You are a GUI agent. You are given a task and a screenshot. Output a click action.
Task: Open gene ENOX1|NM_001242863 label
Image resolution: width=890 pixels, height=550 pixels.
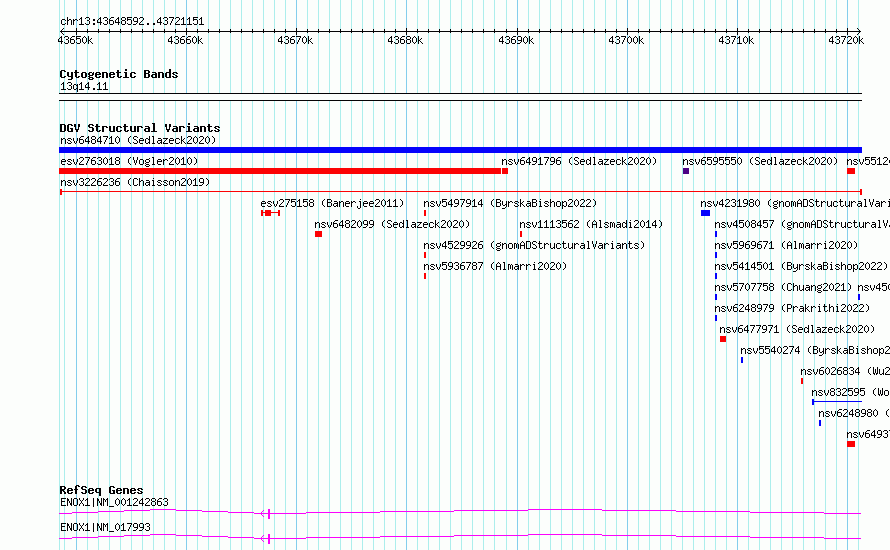(x=114, y=502)
